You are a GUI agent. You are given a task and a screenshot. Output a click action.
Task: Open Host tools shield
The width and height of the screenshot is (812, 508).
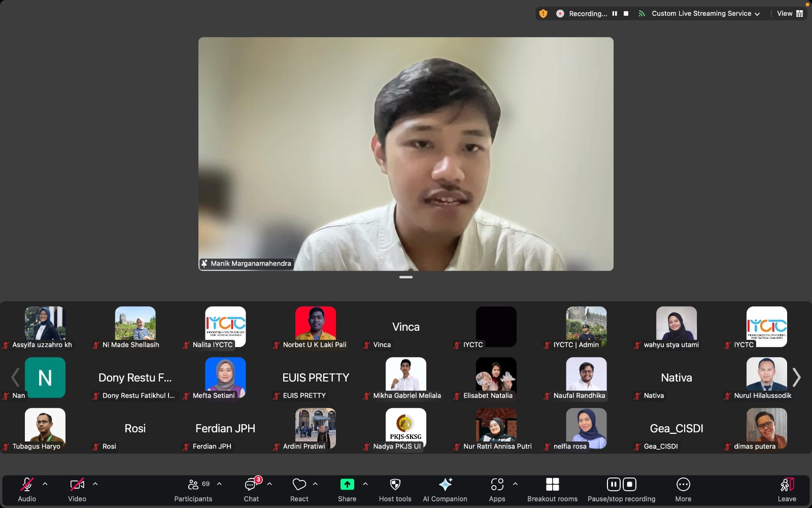click(x=395, y=485)
